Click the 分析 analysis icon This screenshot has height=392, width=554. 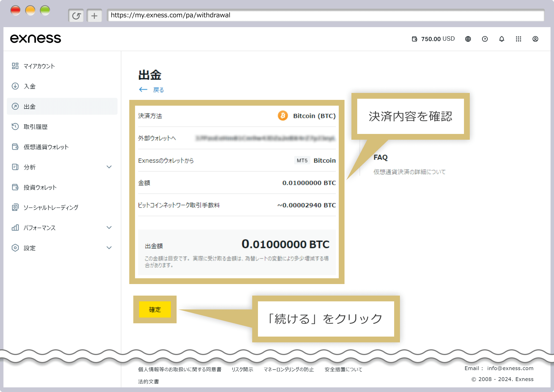[x=15, y=167]
